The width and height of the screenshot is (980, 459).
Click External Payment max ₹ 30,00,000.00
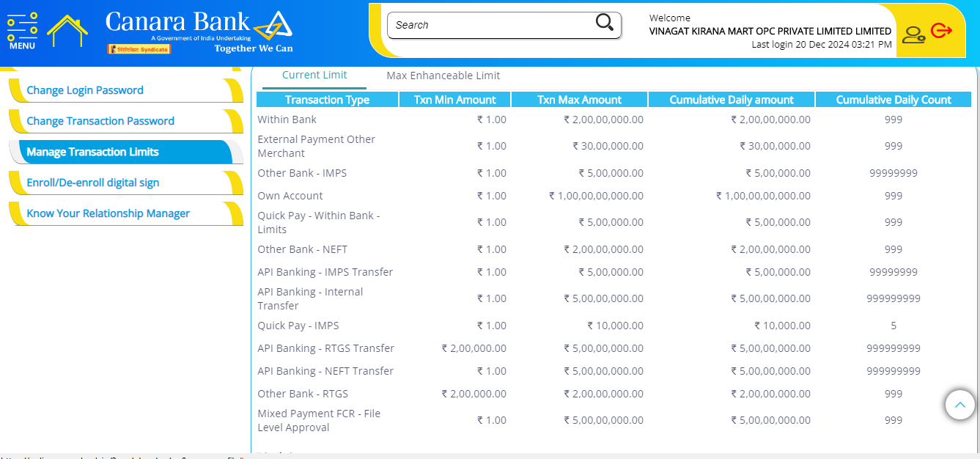tap(608, 146)
